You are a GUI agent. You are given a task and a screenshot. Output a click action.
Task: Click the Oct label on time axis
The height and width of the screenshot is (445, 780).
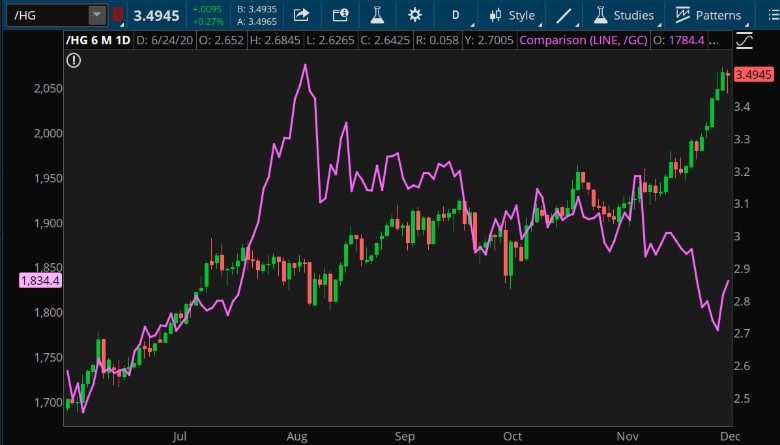512,436
